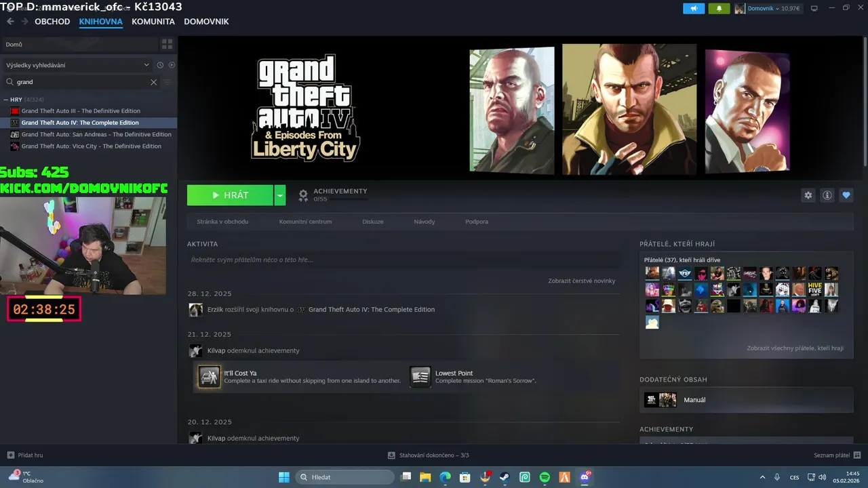The width and height of the screenshot is (868, 488).
Task: Clear the library search text with X
Action: pos(154,82)
